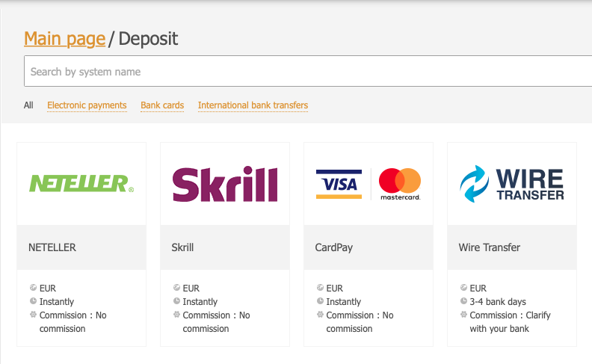Click 'EUR' text in Wire Transfer card
The image size is (592, 364).
pyautogui.click(x=478, y=288)
